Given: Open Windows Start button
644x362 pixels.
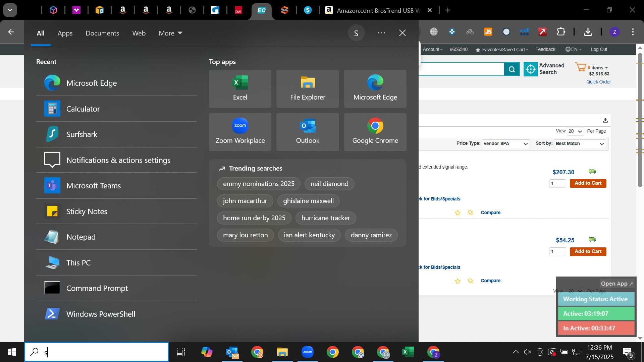Looking at the screenshot, I should (x=12, y=352).
